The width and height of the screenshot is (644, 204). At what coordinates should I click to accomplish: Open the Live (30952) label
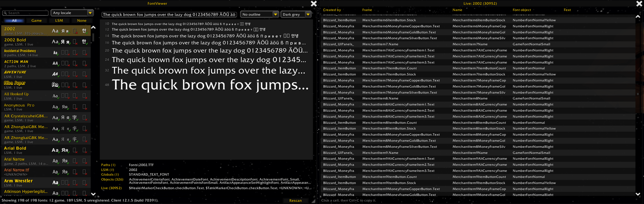[111, 188]
